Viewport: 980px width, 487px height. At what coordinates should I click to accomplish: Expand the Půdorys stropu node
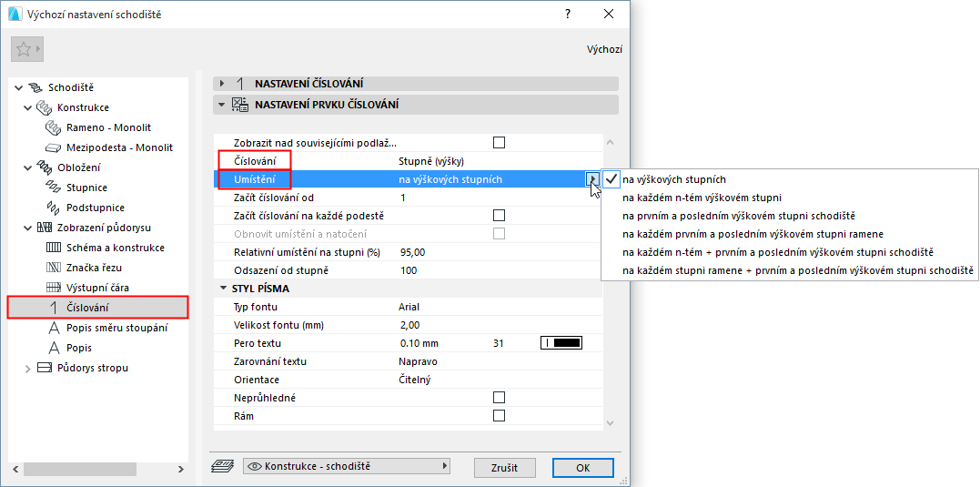pos(27,368)
